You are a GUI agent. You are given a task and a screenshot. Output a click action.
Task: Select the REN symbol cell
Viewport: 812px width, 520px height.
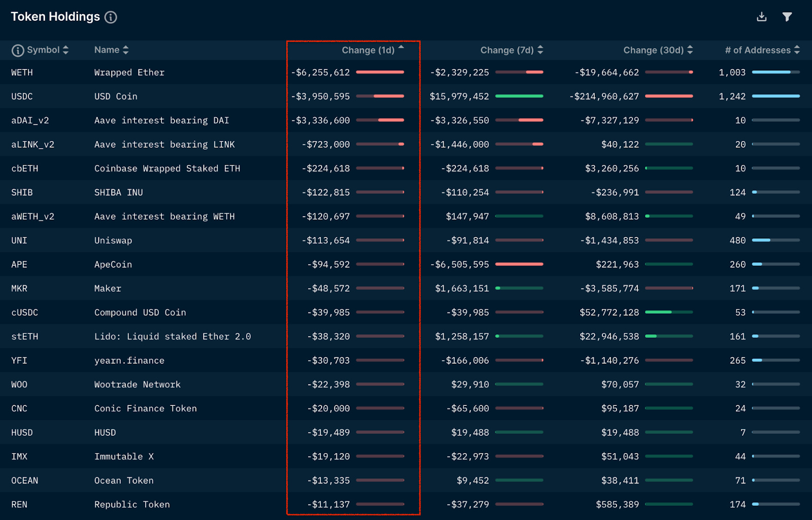[x=19, y=504]
